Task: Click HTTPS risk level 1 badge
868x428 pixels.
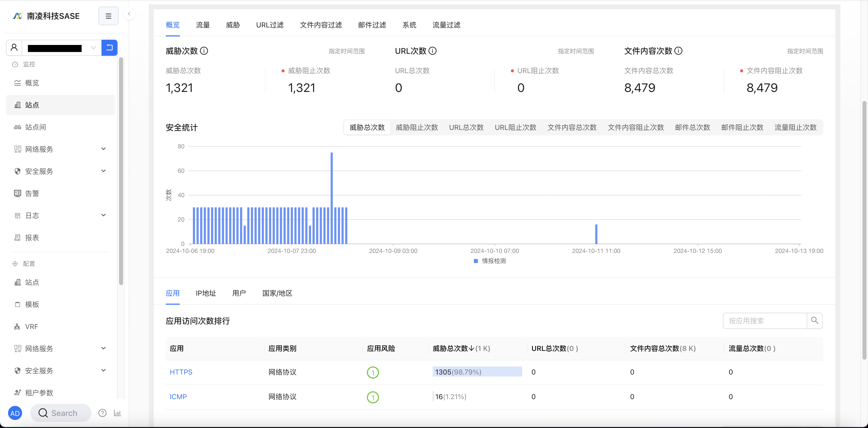Action: click(373, 372)
